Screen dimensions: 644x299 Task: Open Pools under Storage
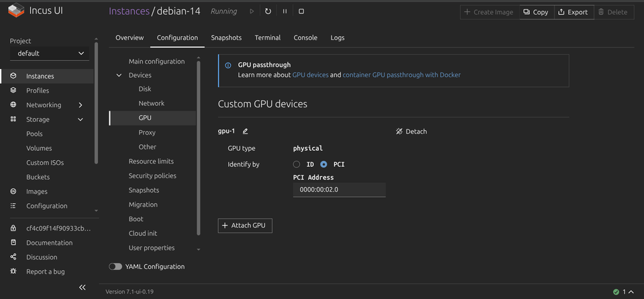point(34,134)
